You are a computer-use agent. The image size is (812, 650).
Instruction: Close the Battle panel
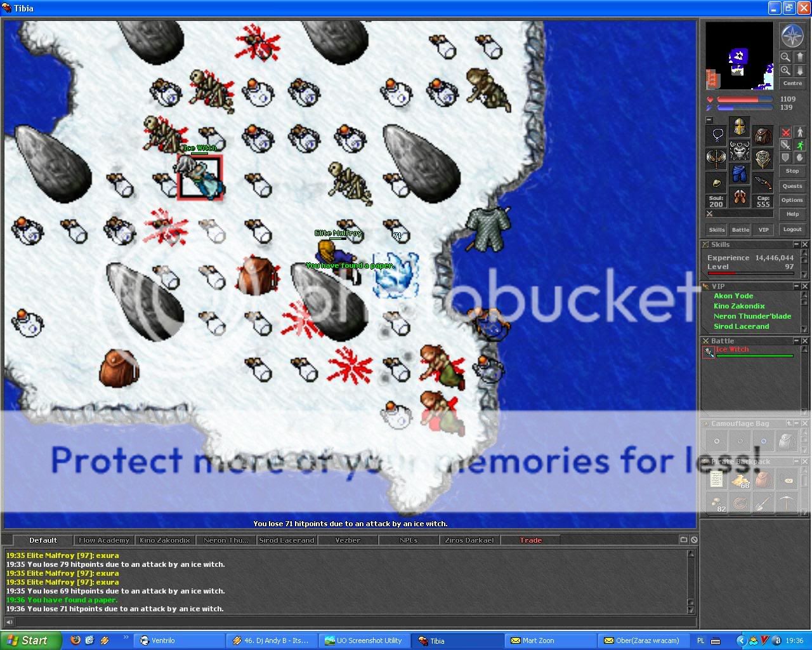[x=804, y=341]
